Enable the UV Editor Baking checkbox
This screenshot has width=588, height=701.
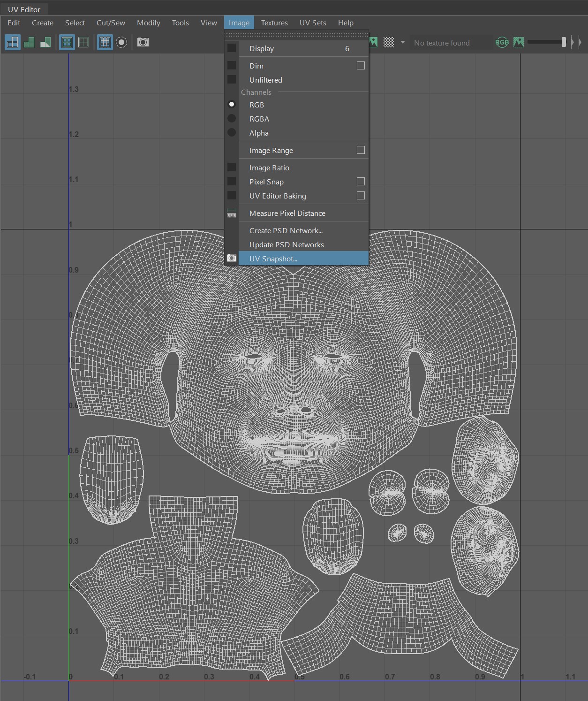[361, 196]
